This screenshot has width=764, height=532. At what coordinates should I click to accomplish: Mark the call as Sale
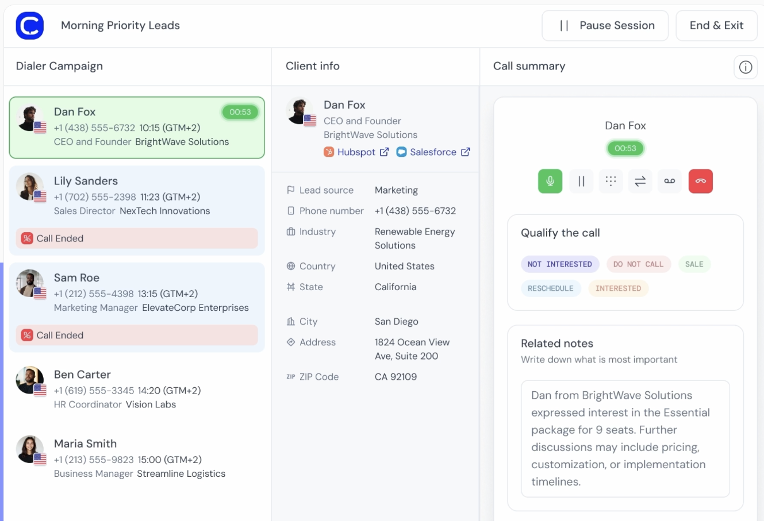pos(694,264)
